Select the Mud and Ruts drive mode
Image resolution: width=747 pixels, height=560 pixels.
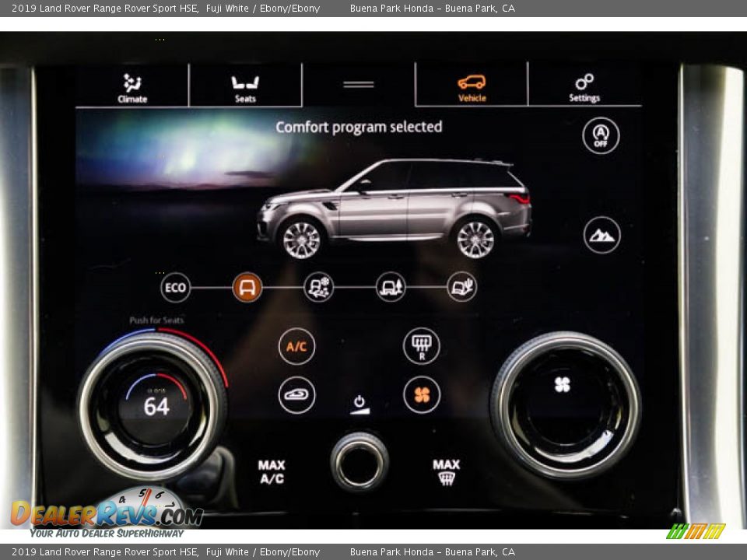[x=391, y=287]
